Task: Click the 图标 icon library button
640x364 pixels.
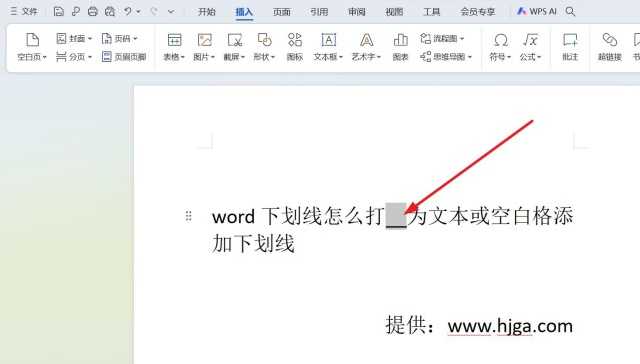Action: click(x=295, y=47)
